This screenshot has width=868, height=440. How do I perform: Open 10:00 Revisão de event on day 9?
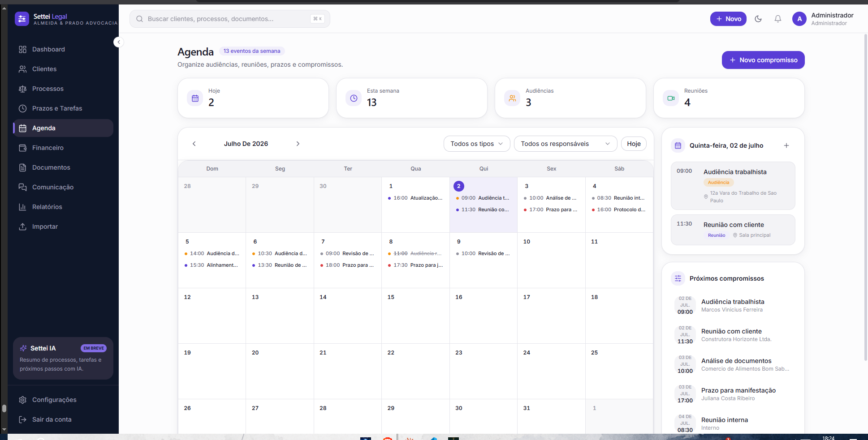483,253
